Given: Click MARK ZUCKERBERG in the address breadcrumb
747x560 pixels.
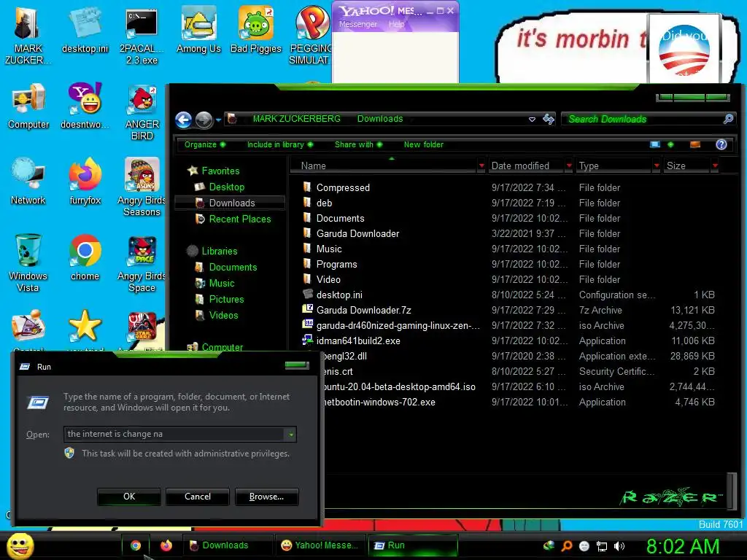Looking at the screenshot, I should tap(296, 119).
